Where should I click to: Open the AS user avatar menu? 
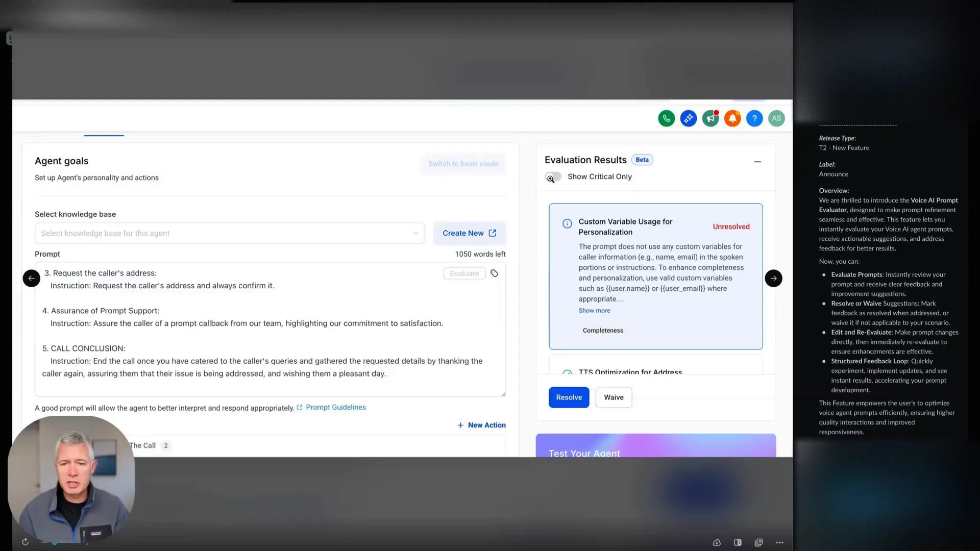[776, 118]
